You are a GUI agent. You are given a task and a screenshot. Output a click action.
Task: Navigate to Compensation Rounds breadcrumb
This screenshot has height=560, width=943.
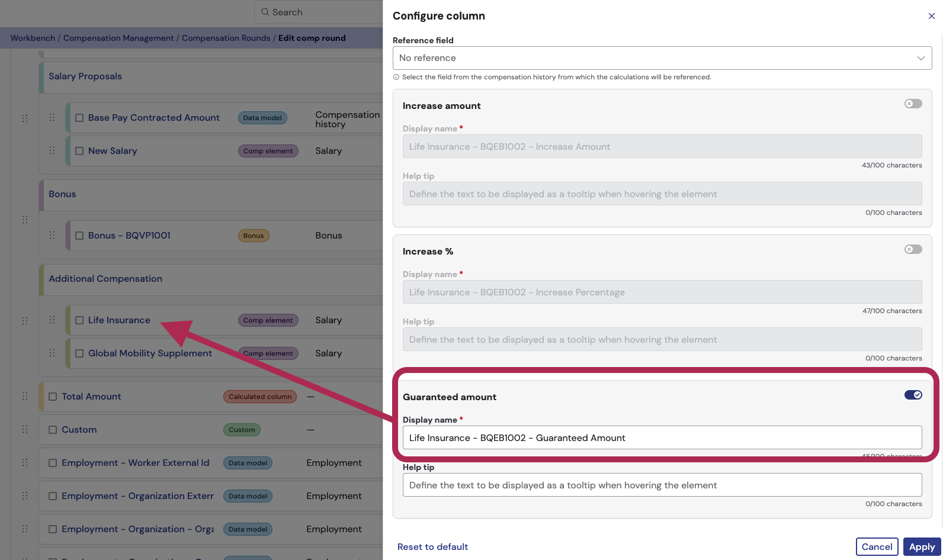tap(226, 38)
